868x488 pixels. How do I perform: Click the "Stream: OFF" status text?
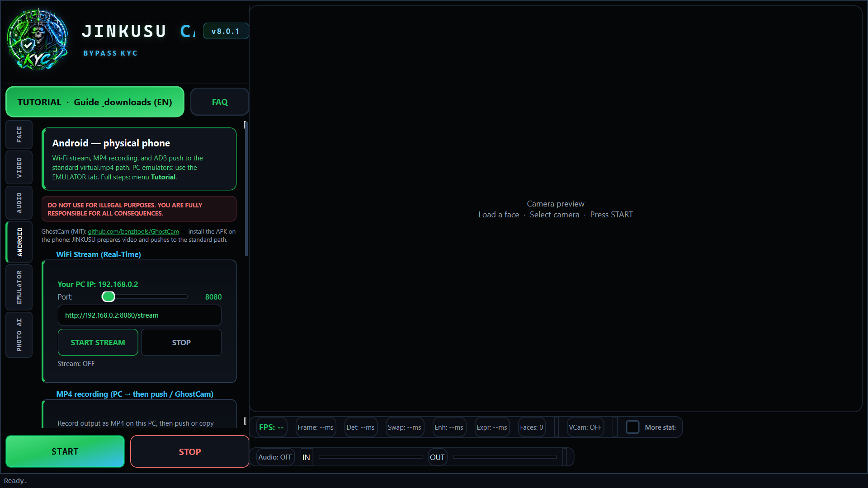pos(76,364)
